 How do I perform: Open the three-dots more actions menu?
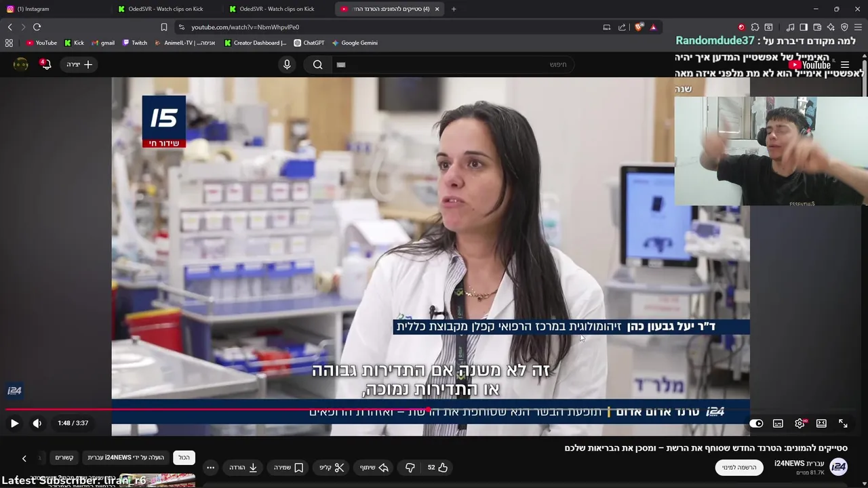pos(210,468)
